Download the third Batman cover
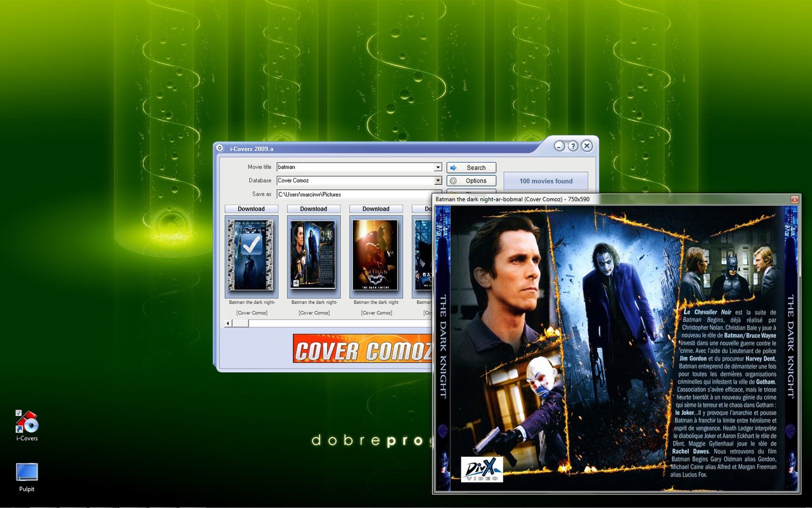This screenshot has width=812, height=508. (376, 209)
